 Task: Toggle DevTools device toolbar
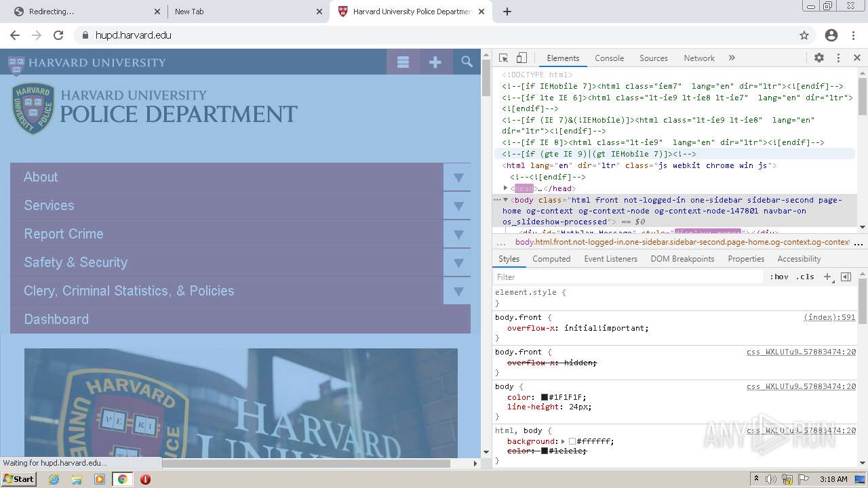click(x=521, y=58)
